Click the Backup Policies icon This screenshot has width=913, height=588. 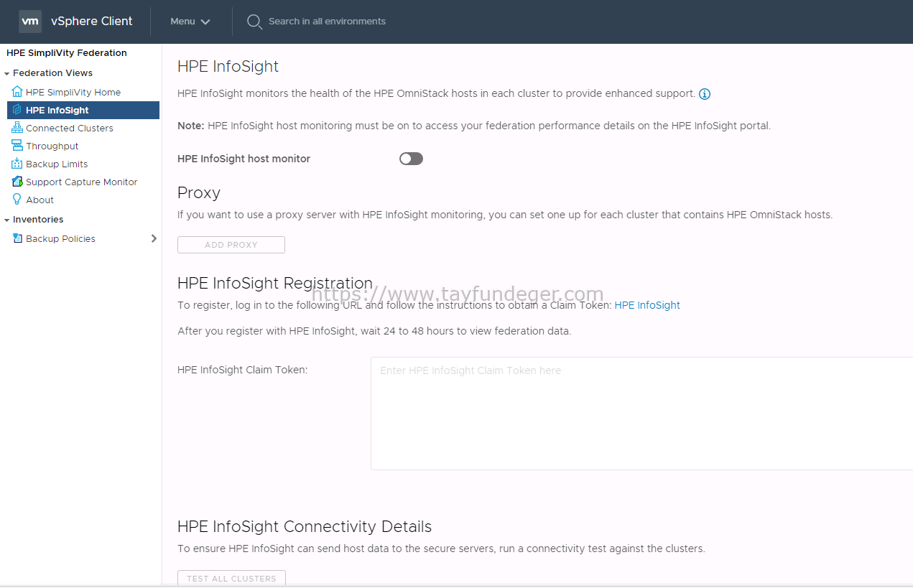tap(17, 238)
